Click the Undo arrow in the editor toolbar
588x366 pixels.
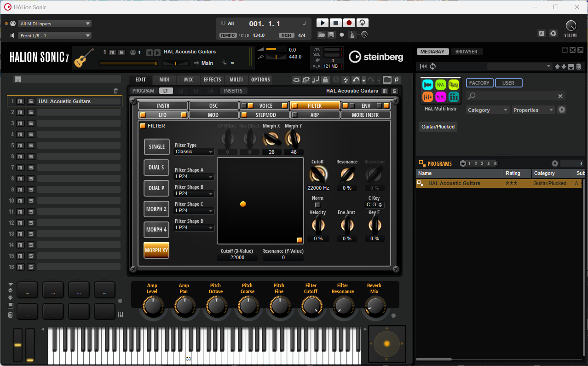[x=356, y=80]
